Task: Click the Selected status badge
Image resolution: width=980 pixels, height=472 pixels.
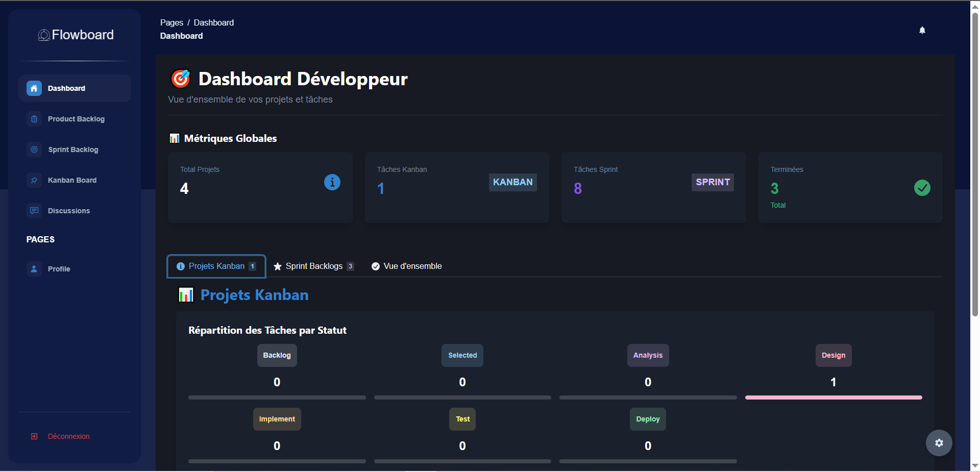Action: tap(462, 355)
